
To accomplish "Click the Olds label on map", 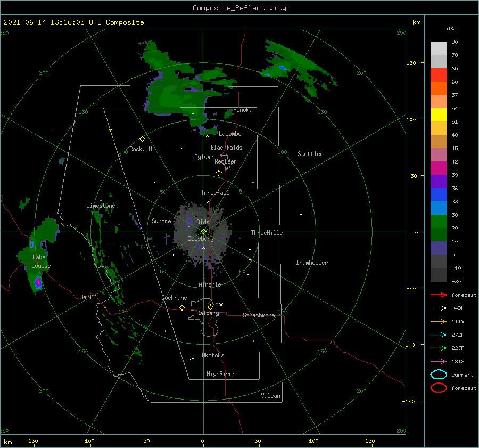I will (203, 222).
